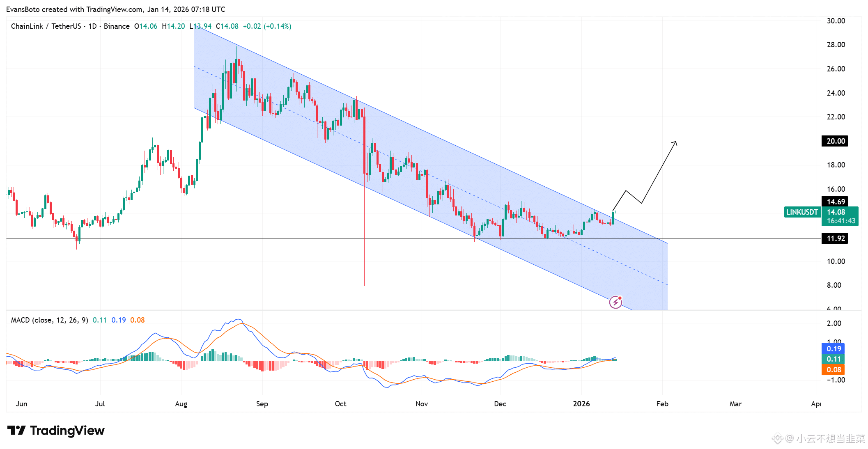Click the (+0.14%) percentage change value
Image resolution: width=868 pixels, height=449 pixels.
[278, 26]
